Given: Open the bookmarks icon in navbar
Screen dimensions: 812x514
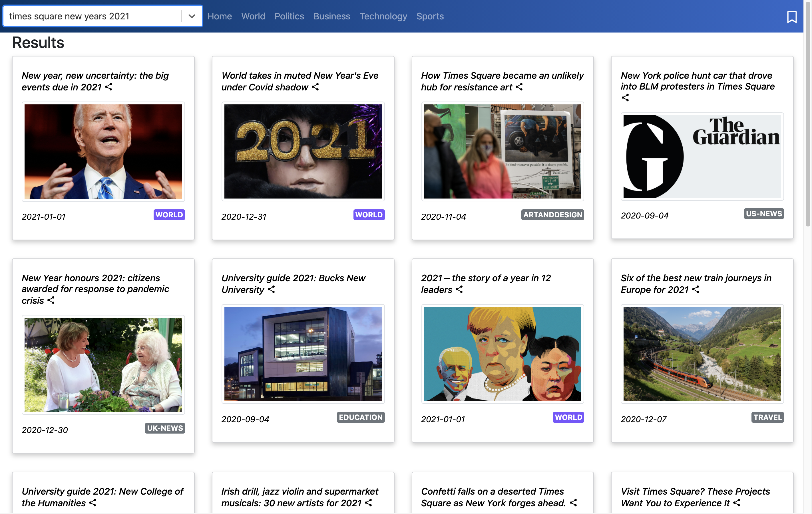Looking at the screenshot, I should [x=791, y=17].
